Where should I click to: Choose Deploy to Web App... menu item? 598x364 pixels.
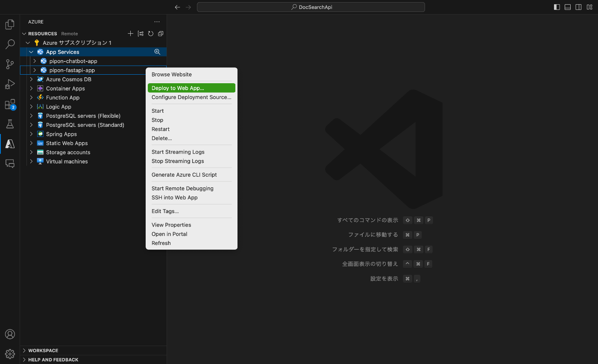191,88
